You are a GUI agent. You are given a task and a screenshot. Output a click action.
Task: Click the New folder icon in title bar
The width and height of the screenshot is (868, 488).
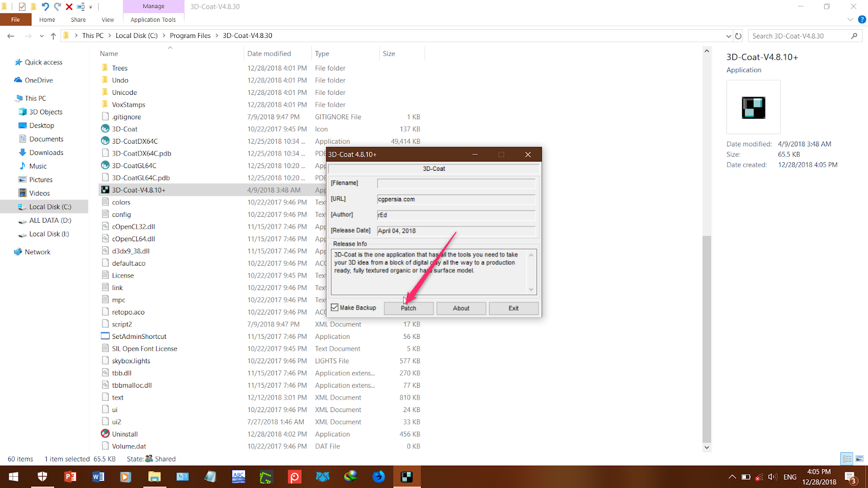click(34, 7)
